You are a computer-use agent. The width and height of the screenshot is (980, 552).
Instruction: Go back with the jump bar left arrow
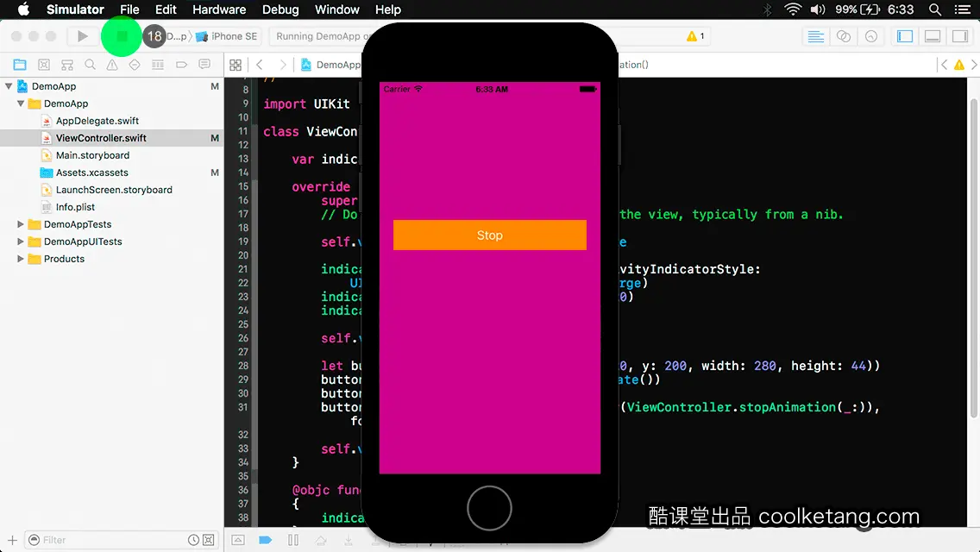[260, 65]
